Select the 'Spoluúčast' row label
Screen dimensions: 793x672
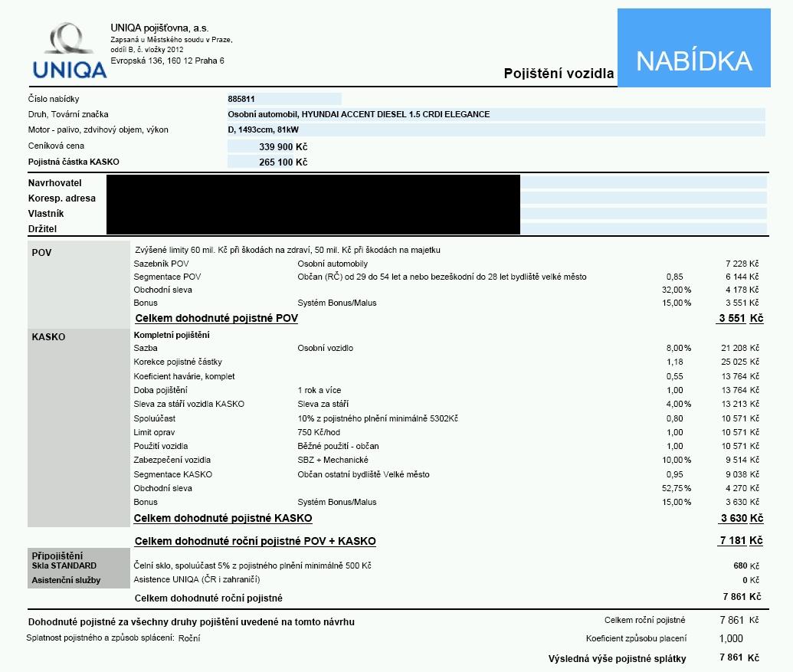[154, 418]
